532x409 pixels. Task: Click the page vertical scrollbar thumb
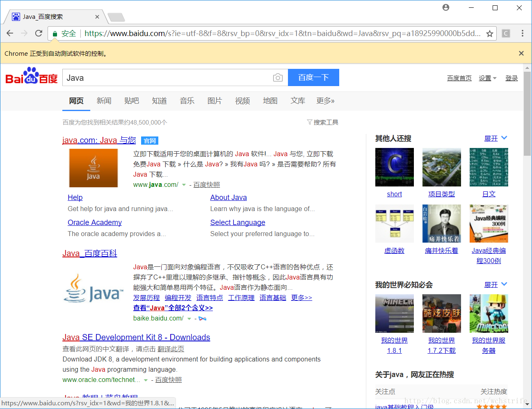click(527, 114)
